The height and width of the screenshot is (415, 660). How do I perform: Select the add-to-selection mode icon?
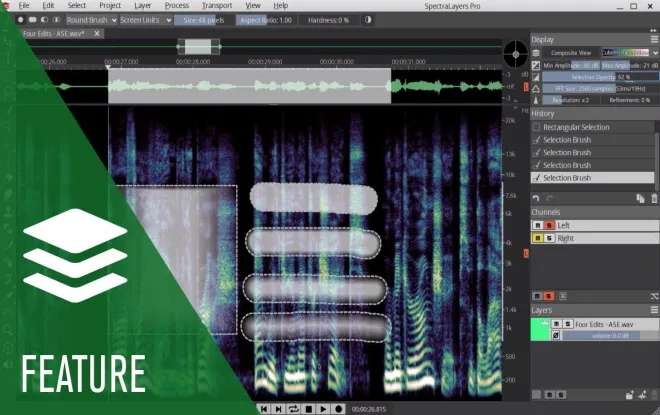click(x=32, y=20)
